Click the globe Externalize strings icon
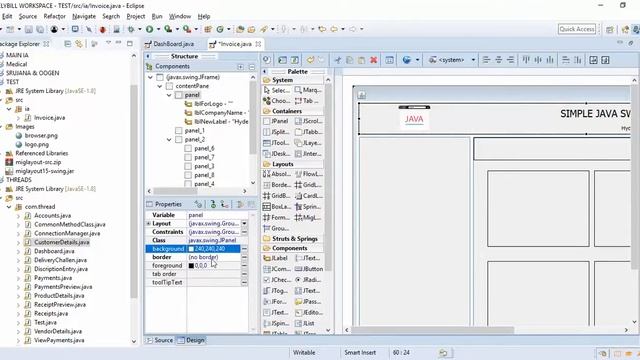This screenshot has width=640, height=360. (x=407, y=60)
